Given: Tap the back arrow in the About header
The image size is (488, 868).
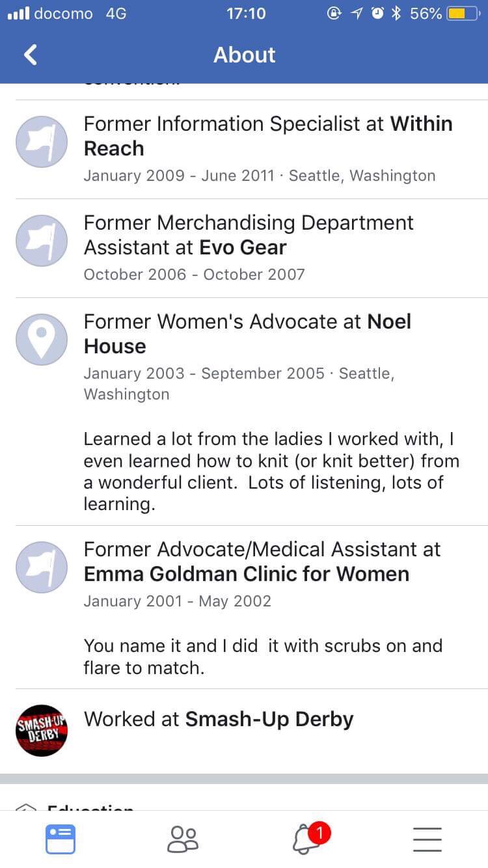Looking at the screenshot, I should point(31,55).
